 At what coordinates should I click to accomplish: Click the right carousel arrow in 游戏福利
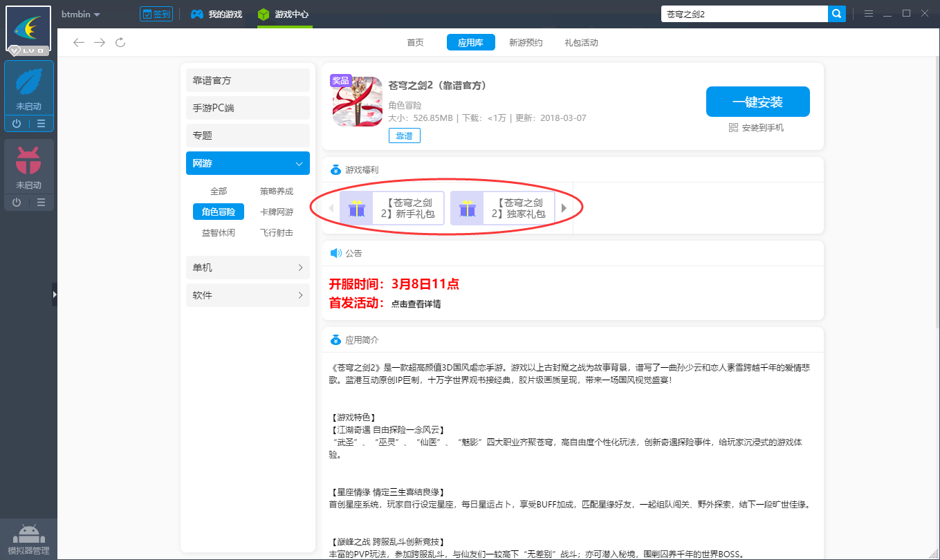click(564, 207)
